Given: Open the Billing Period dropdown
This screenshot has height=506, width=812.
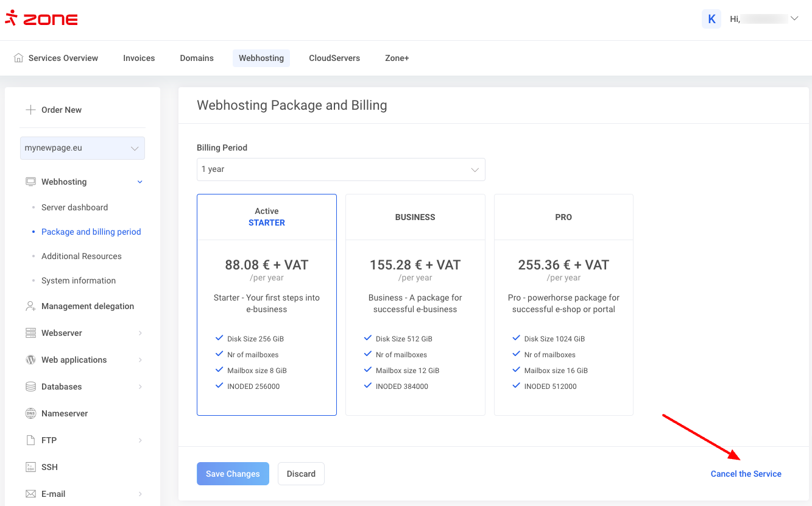Looking at the screenshot, I should click(x=341, y=169).
